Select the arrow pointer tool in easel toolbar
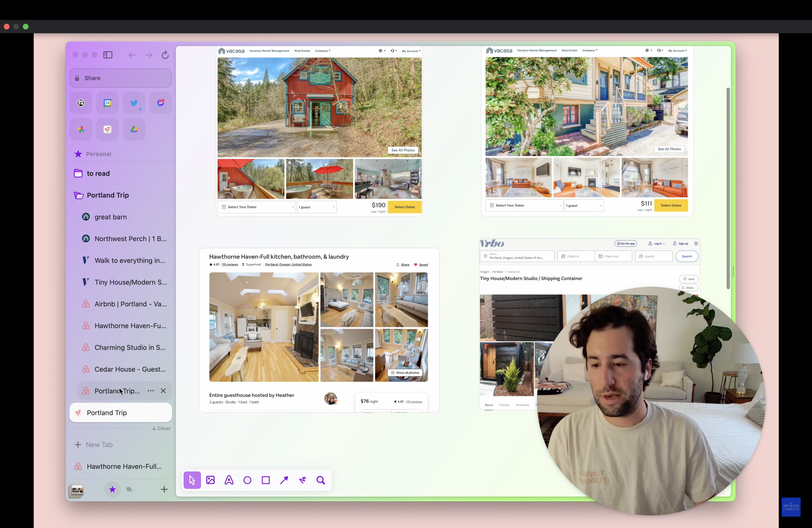The width and height of the screenshot is (812, 528). click(x=192, y=480)
